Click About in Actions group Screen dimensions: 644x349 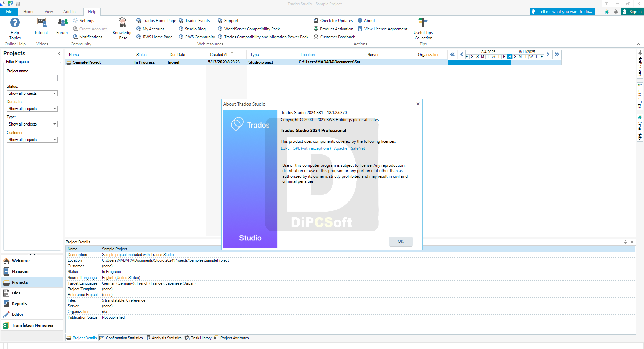pyautogui.click(x=366, y=21)
